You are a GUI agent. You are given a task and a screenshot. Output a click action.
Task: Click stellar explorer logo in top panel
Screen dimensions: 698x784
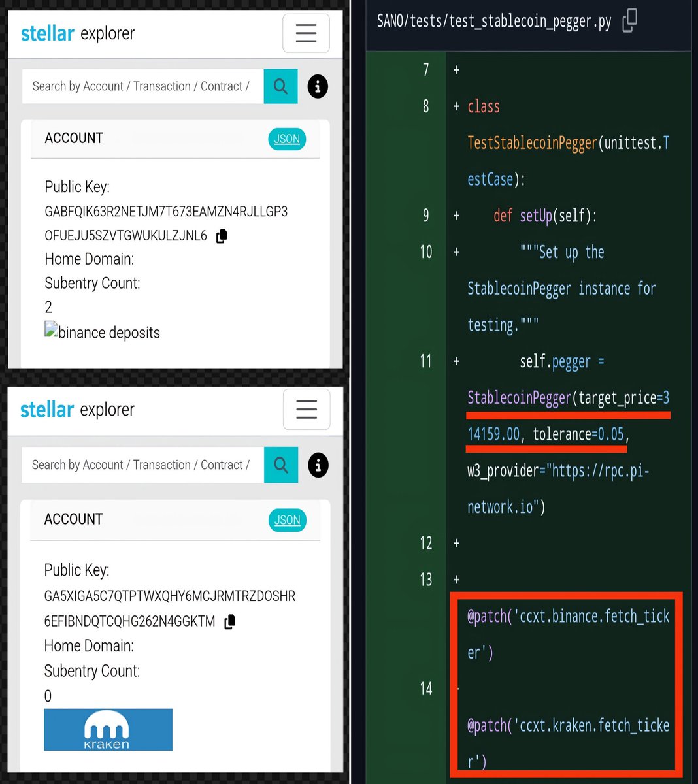tap(78, 33)
